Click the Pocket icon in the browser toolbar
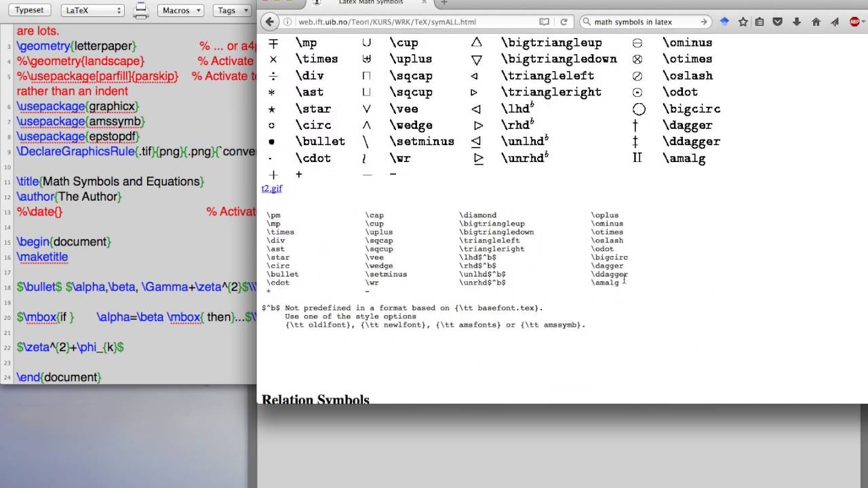This screenshot has height=488, width=868. pos(778,22)
